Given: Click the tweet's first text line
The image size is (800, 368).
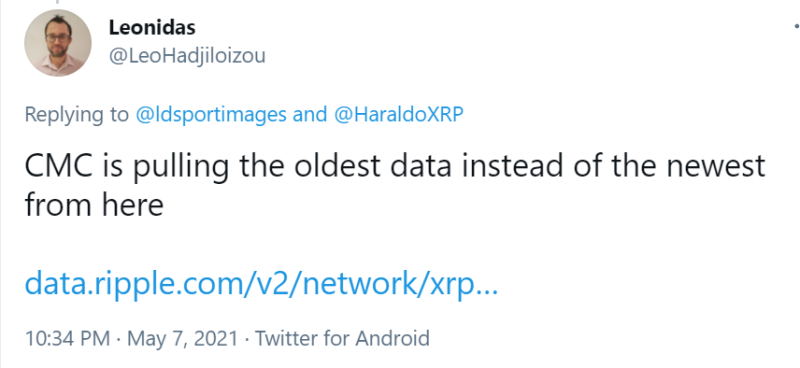Looking at the screenshot, I should (x=395, y=167).
